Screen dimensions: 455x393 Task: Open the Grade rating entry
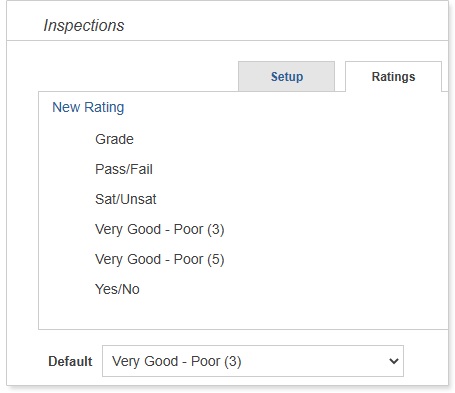(x=114, y=139)
